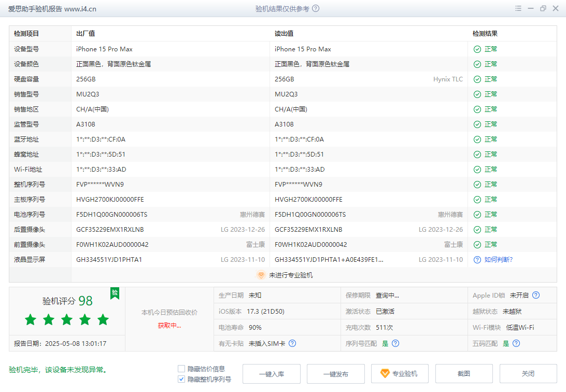The height and width of the screenshot is (392, 566).
Task: Click help icon next to 序列号匹配
Action: tap(395, 344)
